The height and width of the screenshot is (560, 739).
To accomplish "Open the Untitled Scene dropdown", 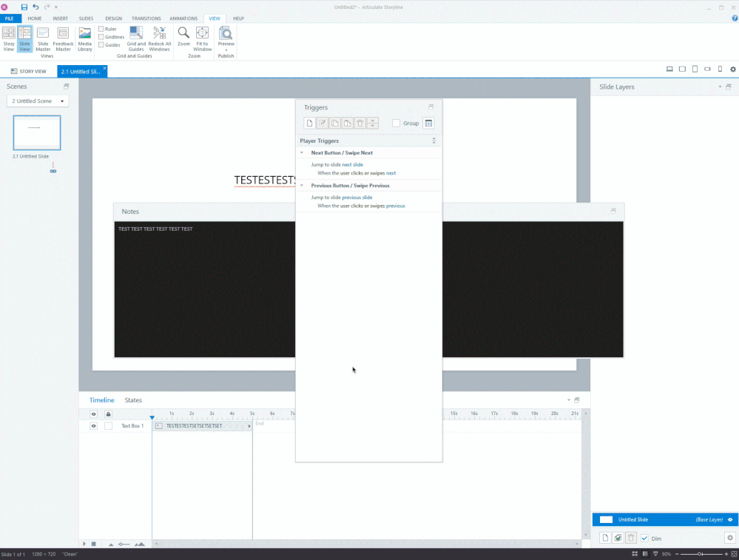I will click(x=38, y=101).
